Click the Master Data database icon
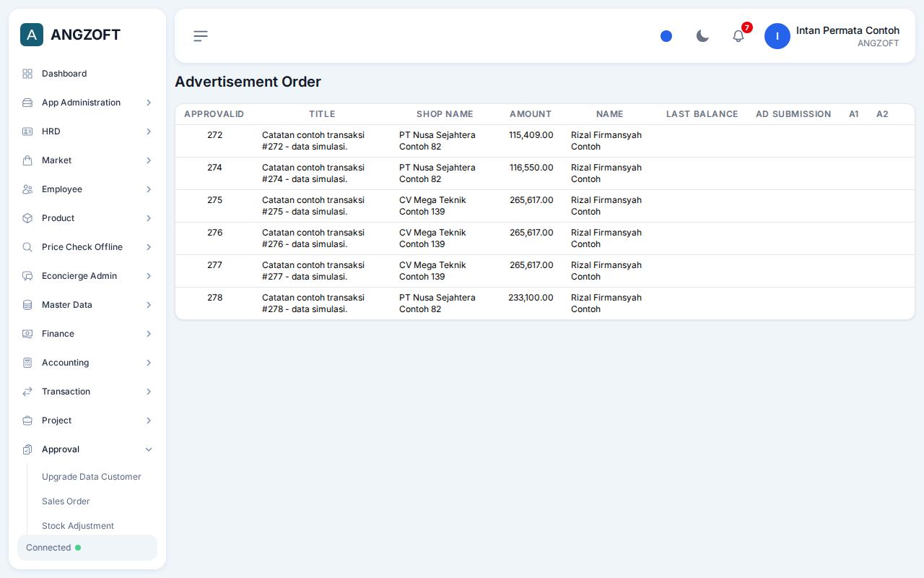This screenshot has height=578, width=924. tap(27, 305)
